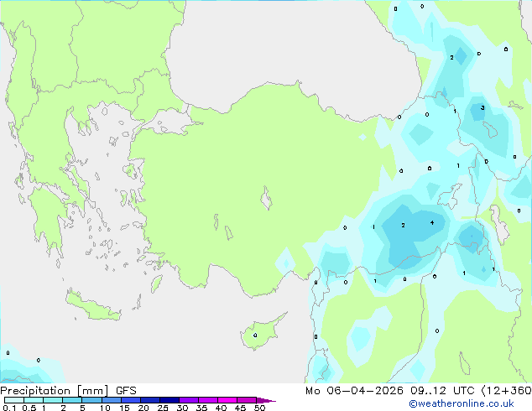Select the date text 'Mo 06-04-2026'
This screenshot has height=411, width=532.
[354, 391]
